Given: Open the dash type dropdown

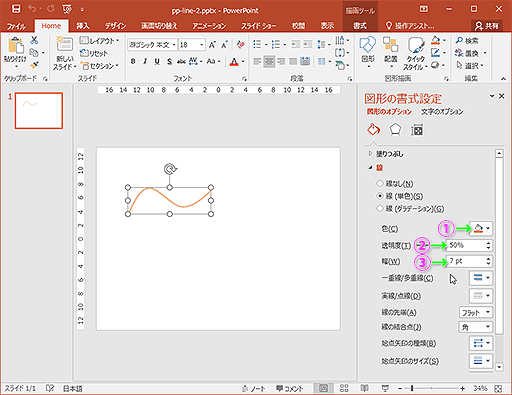Looking at the screenshot, I should (481, 295).
